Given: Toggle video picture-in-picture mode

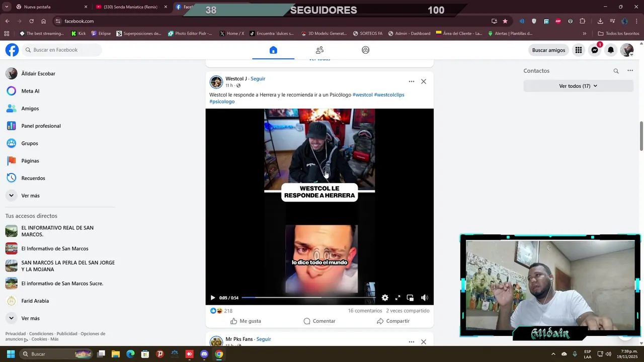Looking at the screenshot, I should coord(410,298).
